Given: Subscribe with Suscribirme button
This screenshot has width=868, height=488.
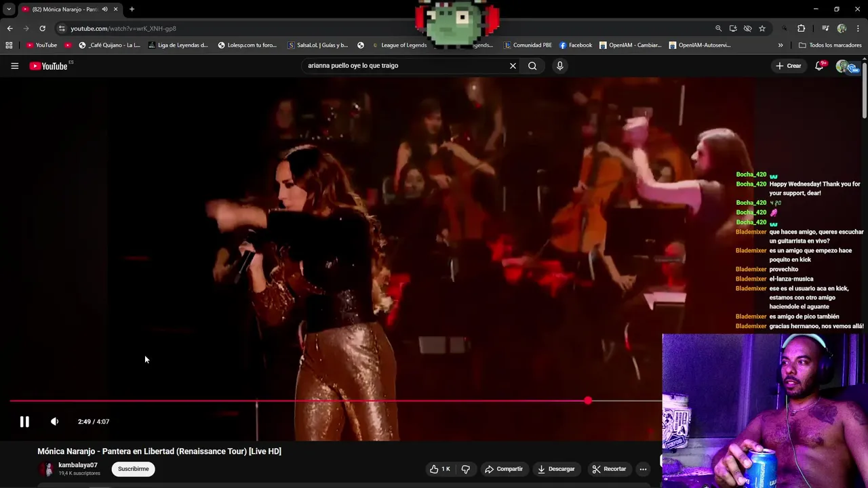Looking at the screenshot, I should click(133, 469).
